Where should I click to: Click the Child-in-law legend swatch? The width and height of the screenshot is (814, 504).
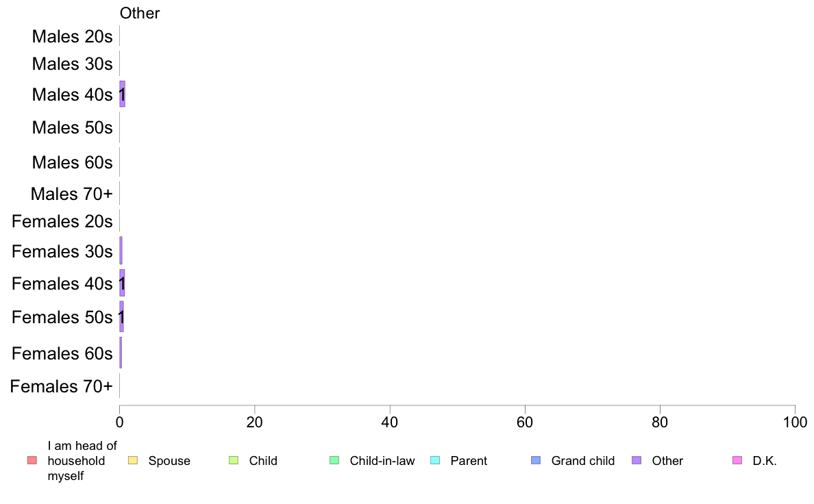click(x=334, y=460)
